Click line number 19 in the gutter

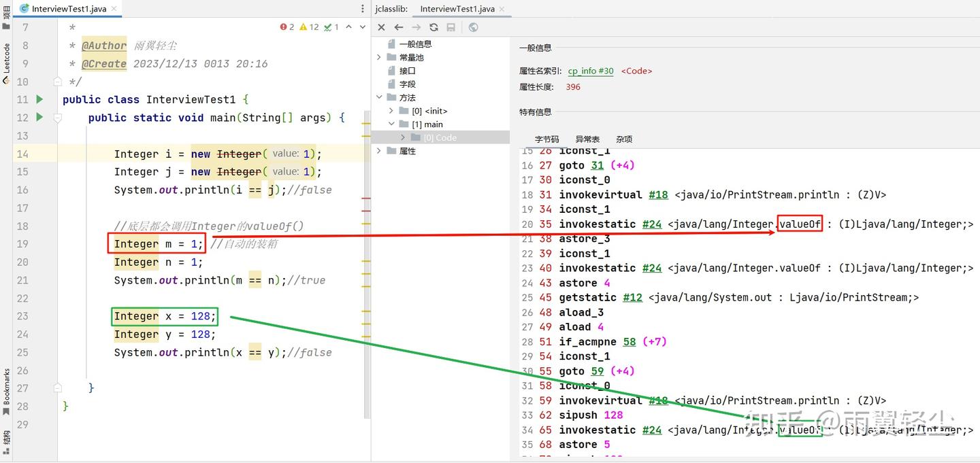[x=22, y=244]
